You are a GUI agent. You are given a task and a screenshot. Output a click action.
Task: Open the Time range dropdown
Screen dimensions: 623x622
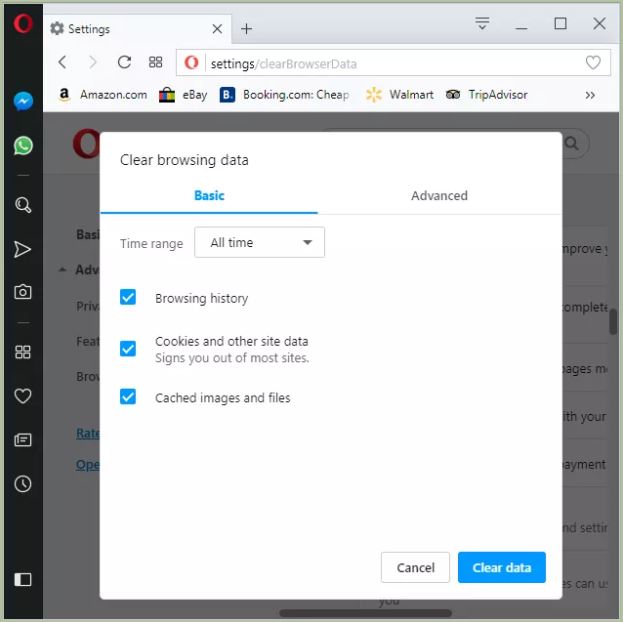tap(260, 243)
